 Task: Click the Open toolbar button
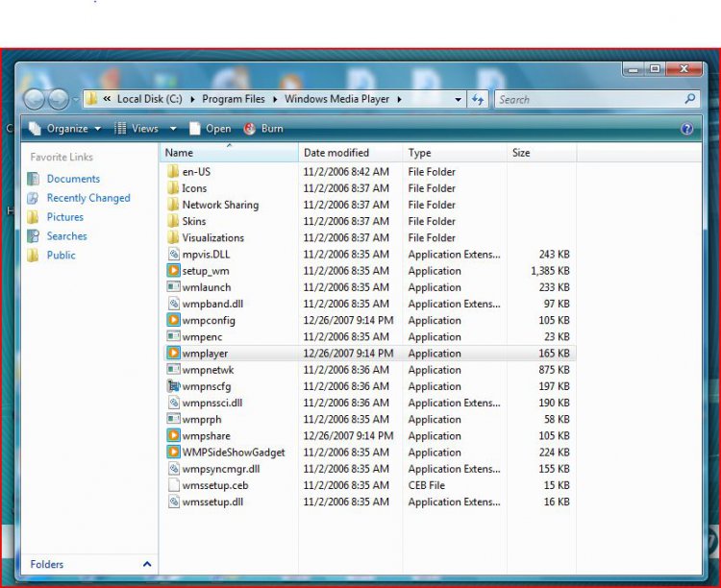[x=211, y=129]
